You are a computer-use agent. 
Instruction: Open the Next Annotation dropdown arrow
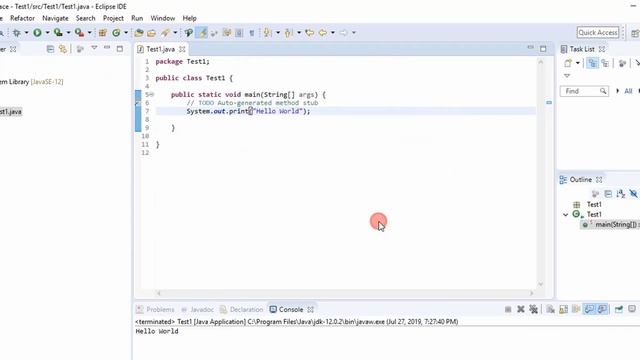pyautogui.click(x=278, y=33)
